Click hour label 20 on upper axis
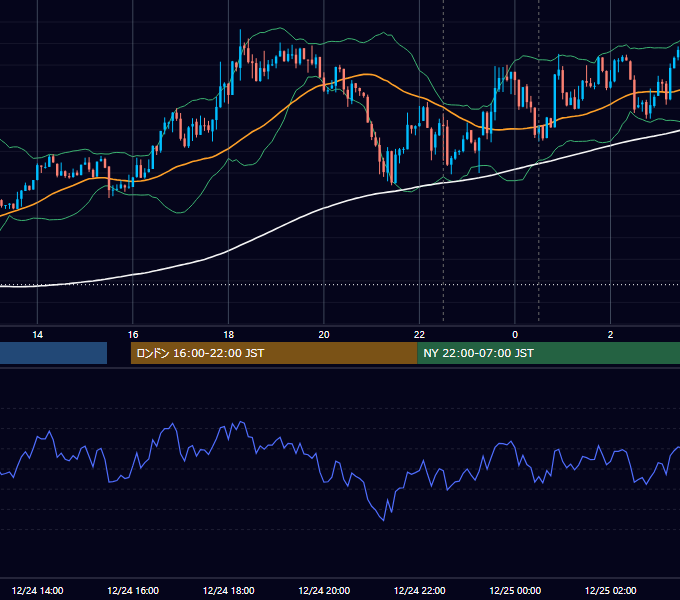The image size is (680, 600). pos(324,334)
